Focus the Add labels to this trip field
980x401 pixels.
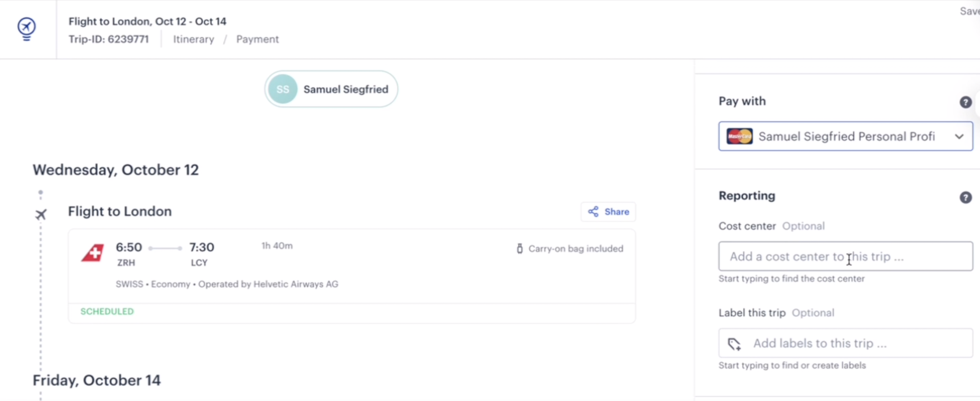[x=845, y=343]
